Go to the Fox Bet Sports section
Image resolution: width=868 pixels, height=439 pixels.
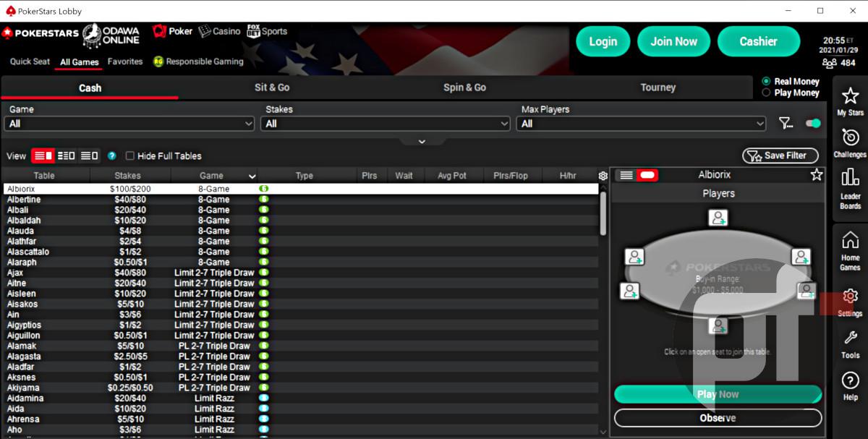(x=267, y=31)
